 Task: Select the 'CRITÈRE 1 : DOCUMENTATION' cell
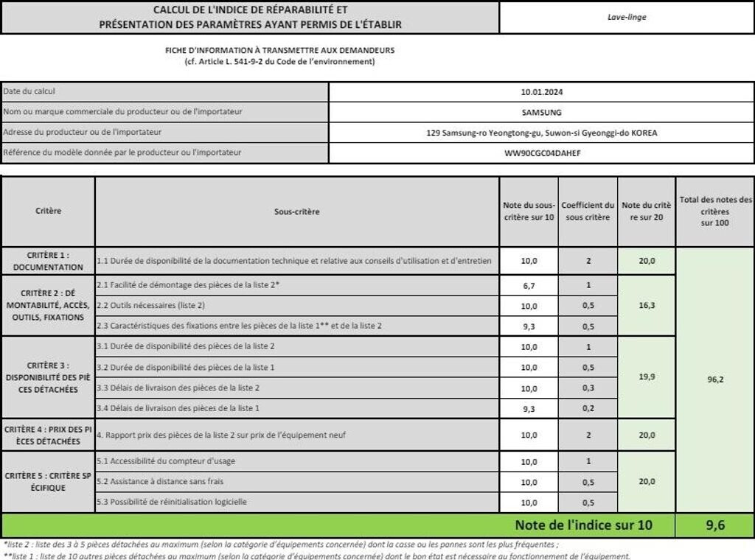click(48, 261)
